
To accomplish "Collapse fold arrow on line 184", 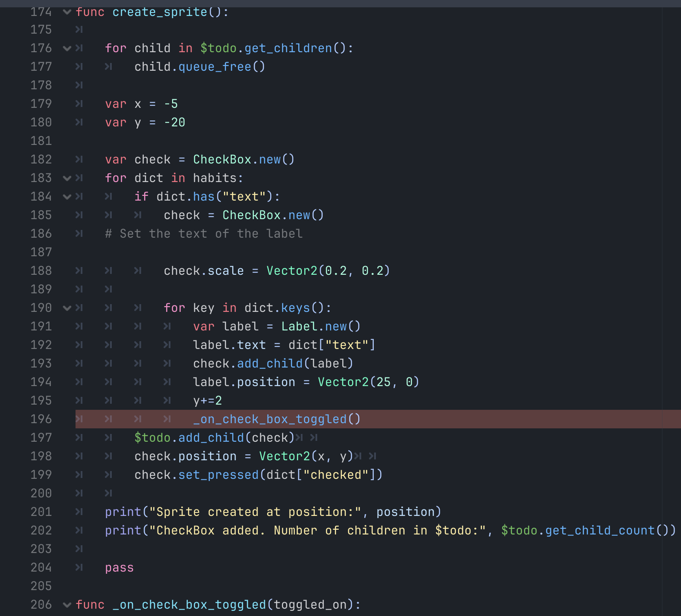I will pos(67,197).
